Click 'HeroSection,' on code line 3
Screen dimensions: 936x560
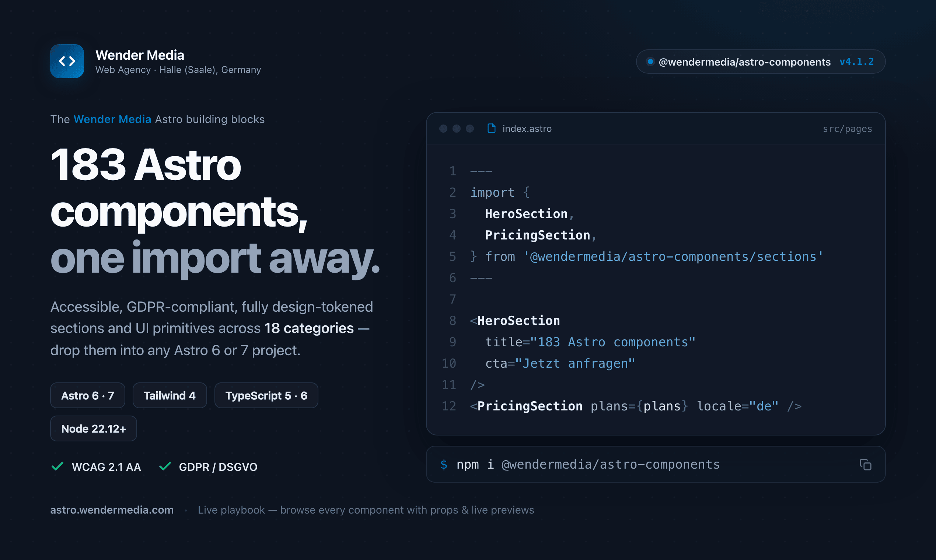[530, 214]
